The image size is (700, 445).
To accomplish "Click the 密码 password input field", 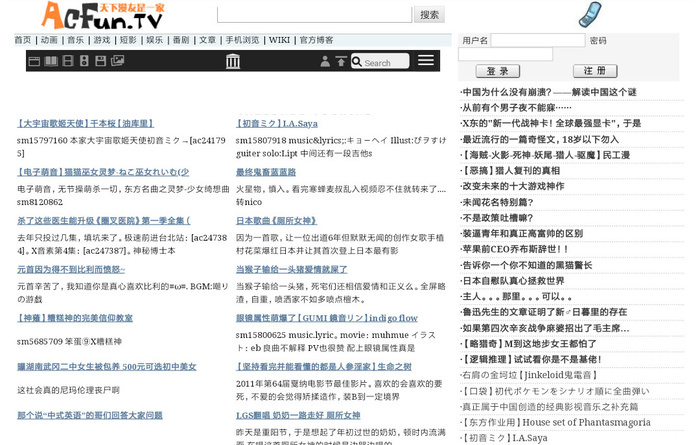I will pyautogui.click(x=505, y=54).
